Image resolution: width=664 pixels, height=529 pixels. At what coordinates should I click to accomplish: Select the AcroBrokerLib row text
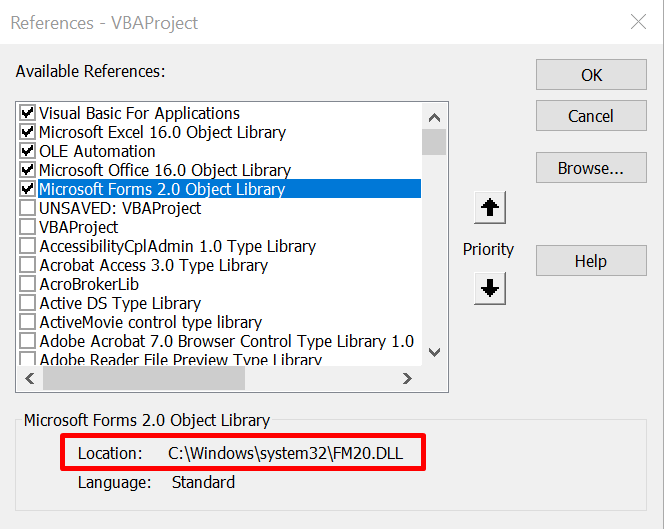(89, 284)
